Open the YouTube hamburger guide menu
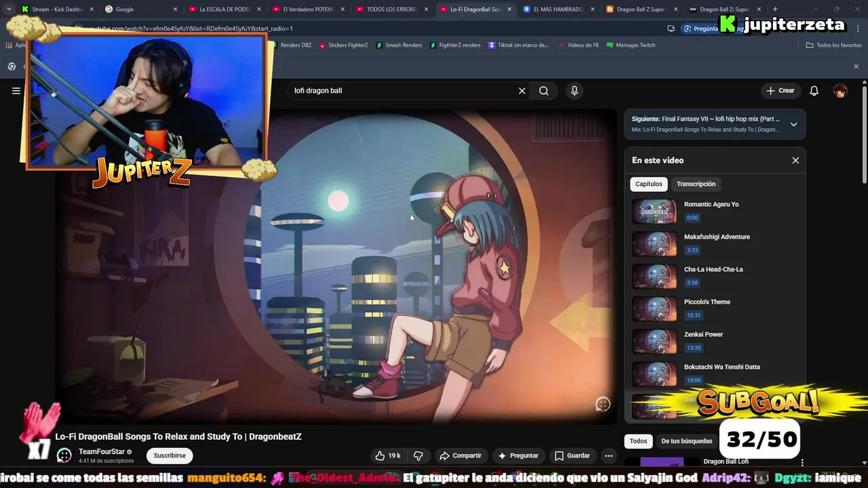The width and height of the screenshot is (868, 488). click(x=16, y=91)
